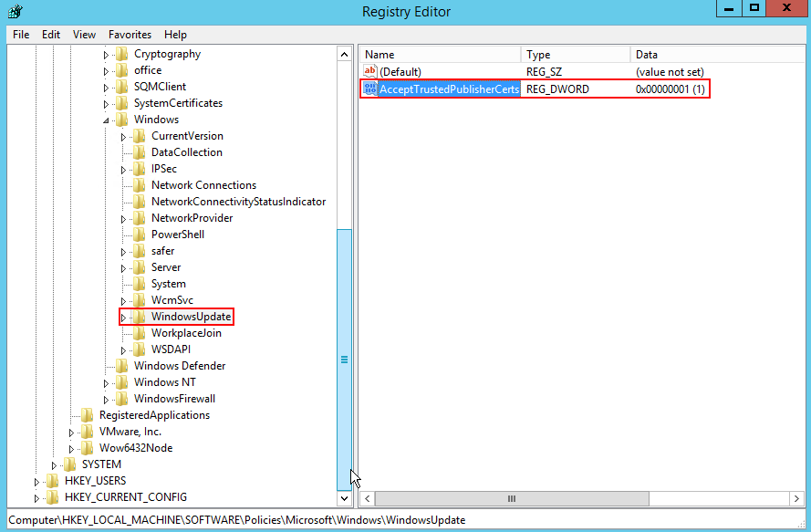Screen dimensions: 811x532
Task: Click the Data column header
Action: 712,55
